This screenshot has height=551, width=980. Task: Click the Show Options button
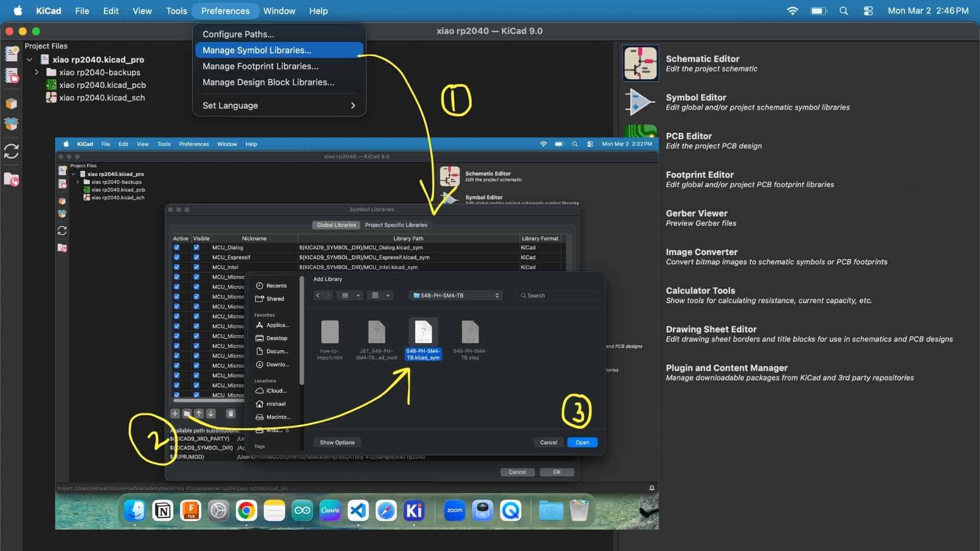[x=337, y=442]
